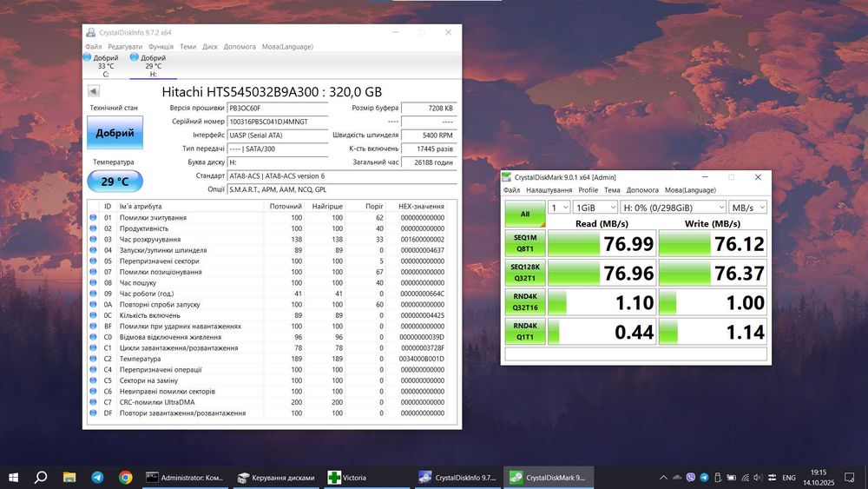
Task: Open Диск menu in CrystalDiskInfo
Action: (210, 47)
